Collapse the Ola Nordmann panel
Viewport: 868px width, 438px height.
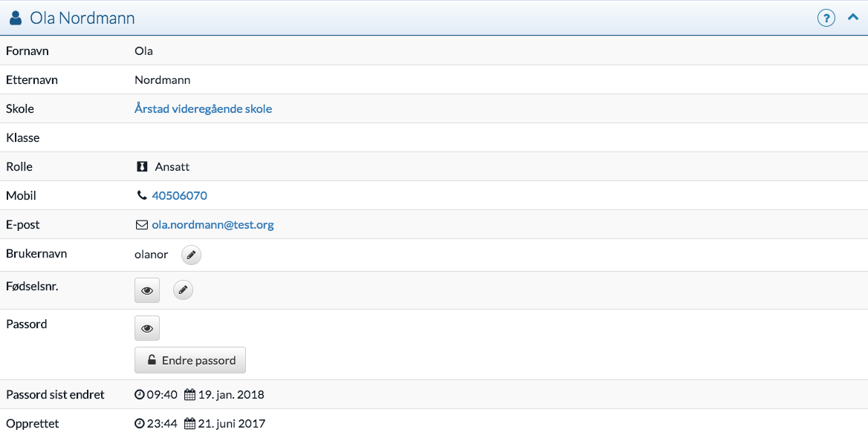tap(852, 17)
